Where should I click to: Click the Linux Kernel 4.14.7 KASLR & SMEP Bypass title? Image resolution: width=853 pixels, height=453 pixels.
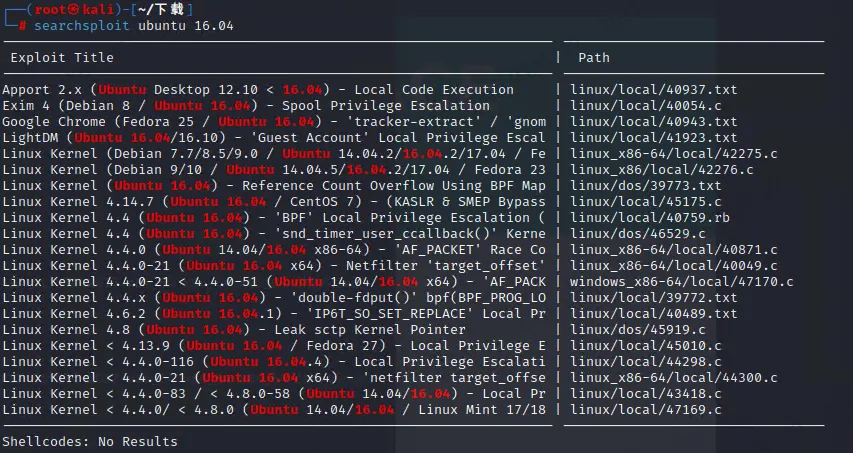coord(274,202)
